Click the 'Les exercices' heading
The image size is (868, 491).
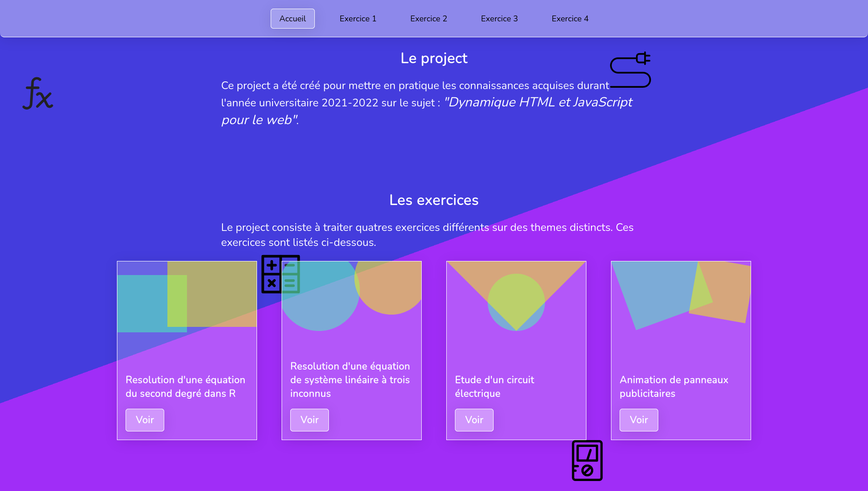[434, 200]
